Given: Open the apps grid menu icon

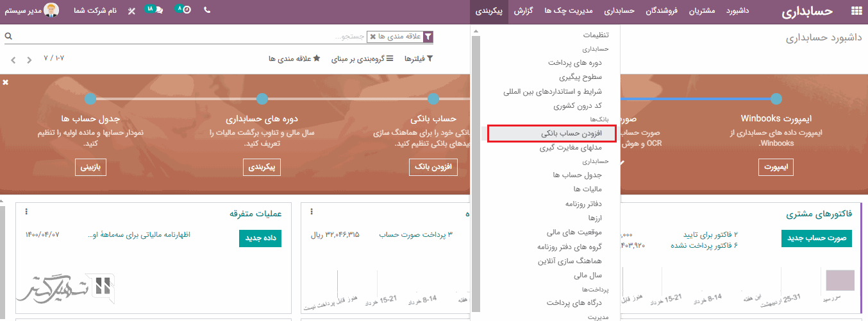Looking at the screenshot, I should pyautogui.click(x=856, y=12).
